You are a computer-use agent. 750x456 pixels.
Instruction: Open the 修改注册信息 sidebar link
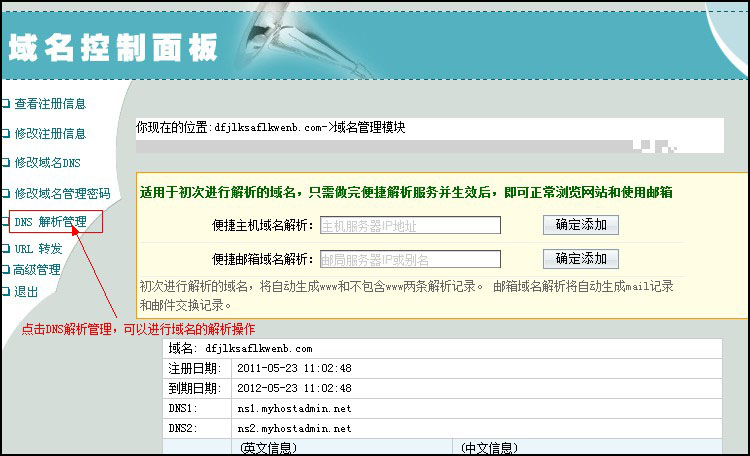coord(50,133)
